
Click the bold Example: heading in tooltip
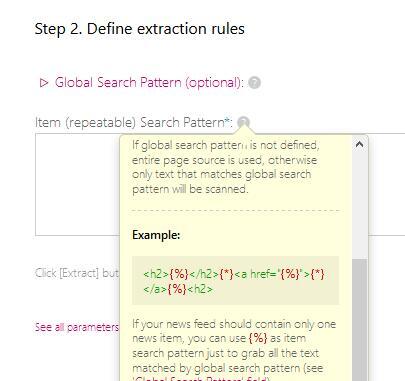(156, 235)
